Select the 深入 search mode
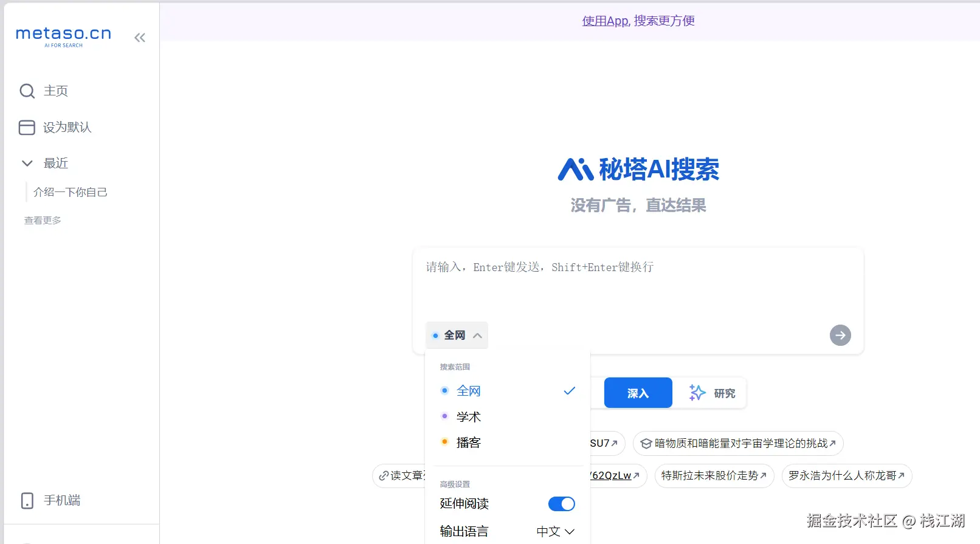The height and width of the screenshot is (544, 980). [638, 393]
